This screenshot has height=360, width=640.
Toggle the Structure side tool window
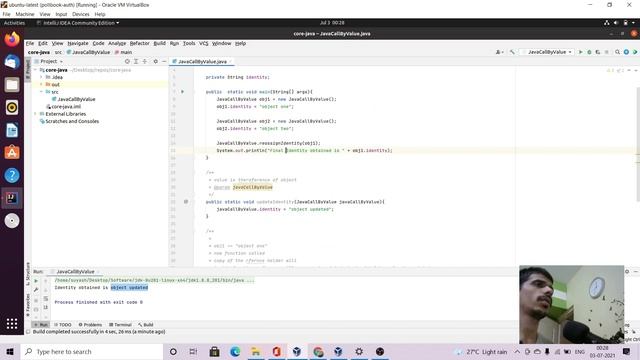(28, 273)
